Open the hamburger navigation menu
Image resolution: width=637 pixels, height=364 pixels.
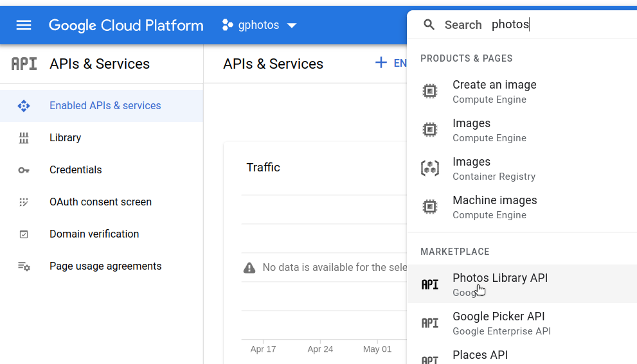[24, 25]
